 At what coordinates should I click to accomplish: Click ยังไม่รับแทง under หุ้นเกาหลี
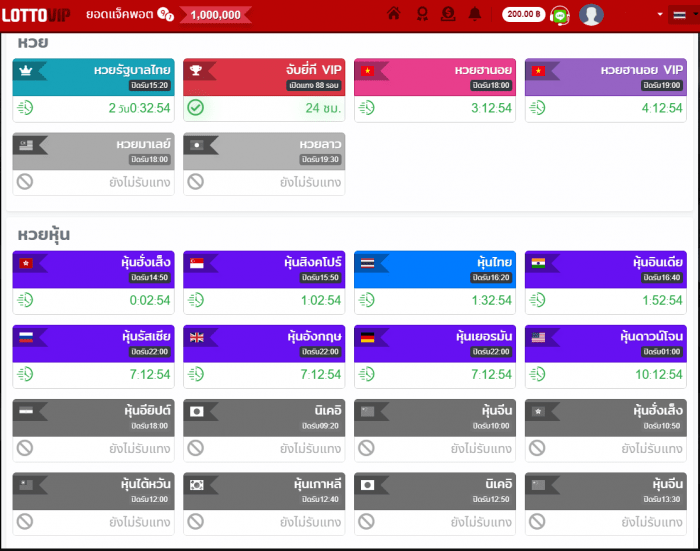(310, 522)
